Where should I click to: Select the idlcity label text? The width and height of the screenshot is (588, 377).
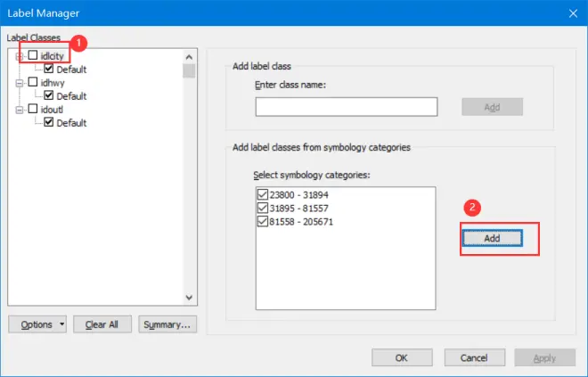(53, 56)
